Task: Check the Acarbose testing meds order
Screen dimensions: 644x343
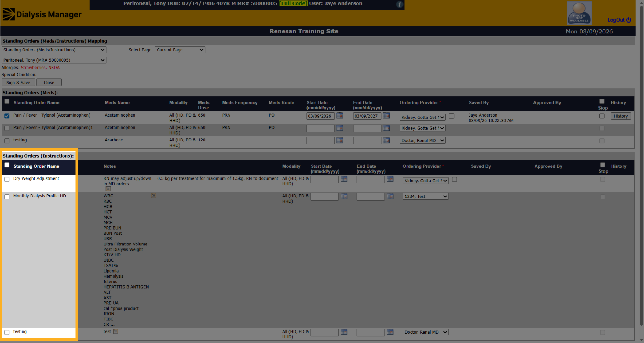Action: point(7,141)
